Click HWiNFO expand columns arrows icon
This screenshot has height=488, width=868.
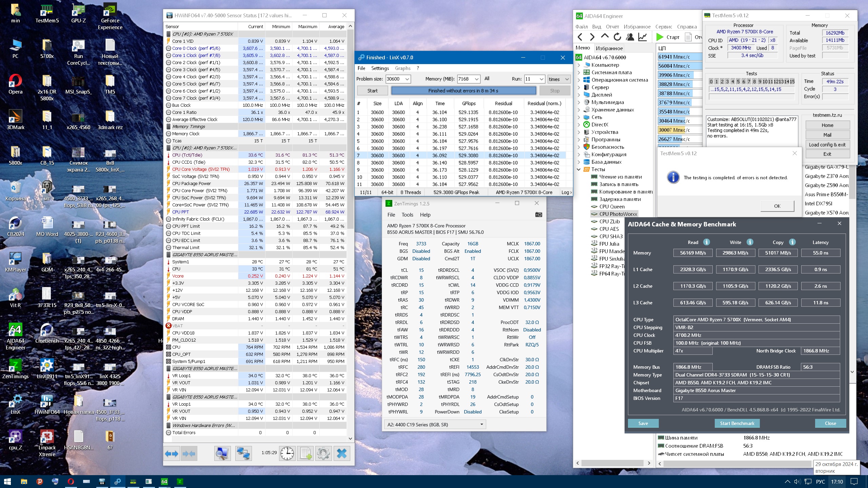[x=172, y=453]
